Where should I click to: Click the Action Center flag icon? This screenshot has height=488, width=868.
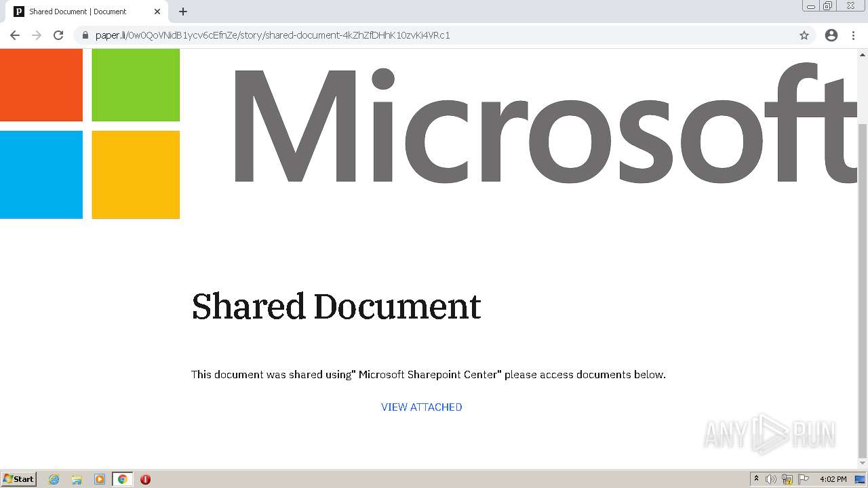tap(804, 479)
